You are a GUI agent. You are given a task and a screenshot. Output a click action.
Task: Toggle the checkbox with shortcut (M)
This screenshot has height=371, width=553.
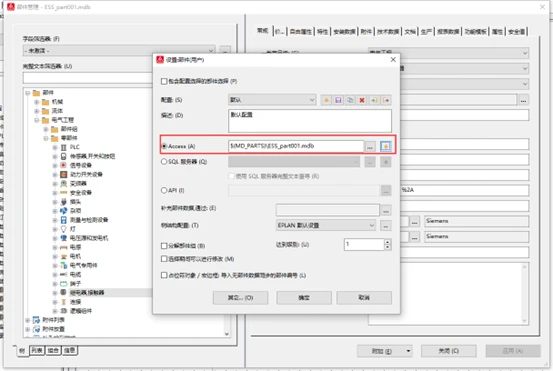click(x=164, y=259)
